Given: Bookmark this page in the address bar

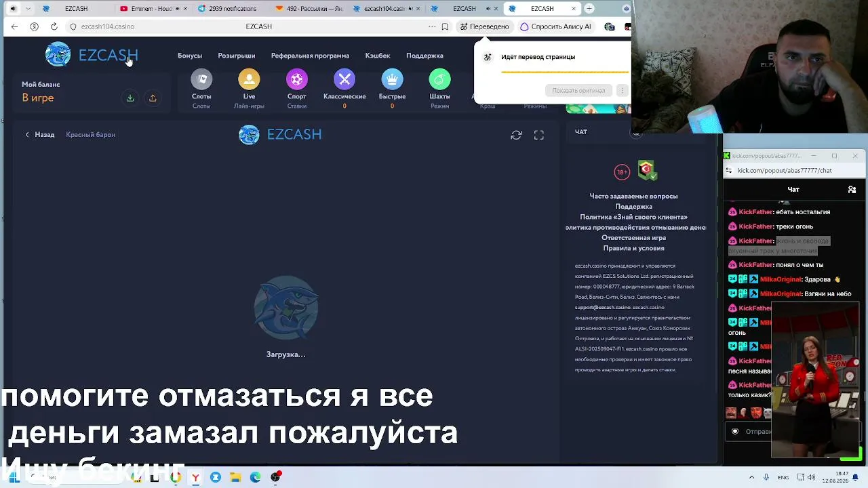Looking at the screenshot, I should pyautogui.click(x=445, y=26).
